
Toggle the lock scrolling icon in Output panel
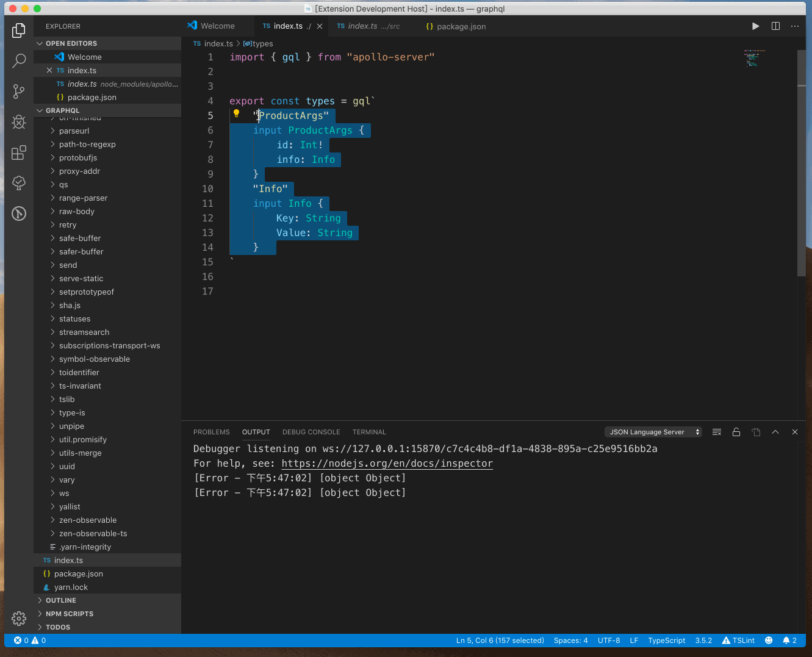coord(736,431)
